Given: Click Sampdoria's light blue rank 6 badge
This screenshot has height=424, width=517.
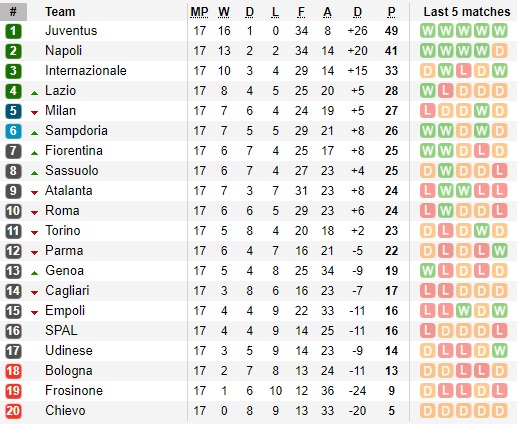Looking at the screenshot, I should coord(13,131).
